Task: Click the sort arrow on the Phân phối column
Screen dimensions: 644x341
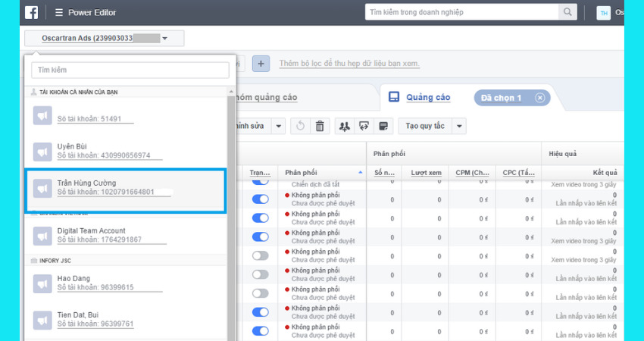Action: [360, 172]
